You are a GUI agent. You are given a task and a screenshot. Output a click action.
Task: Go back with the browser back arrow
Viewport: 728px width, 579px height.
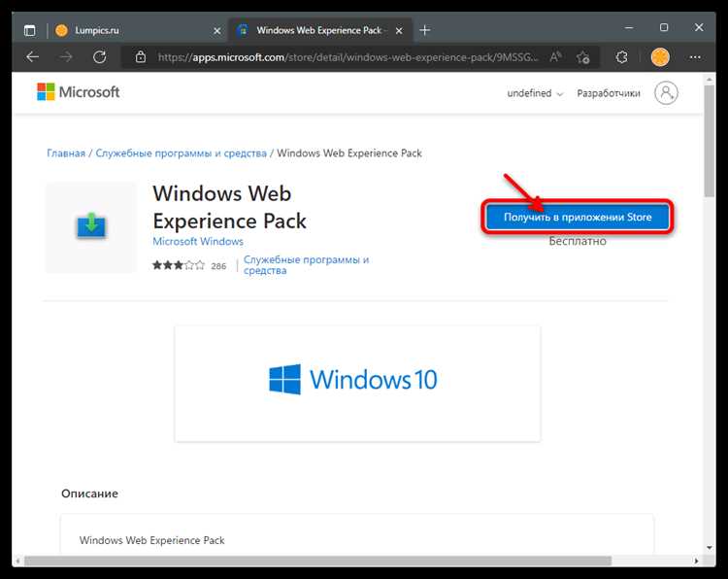click(x=32, y=57)
